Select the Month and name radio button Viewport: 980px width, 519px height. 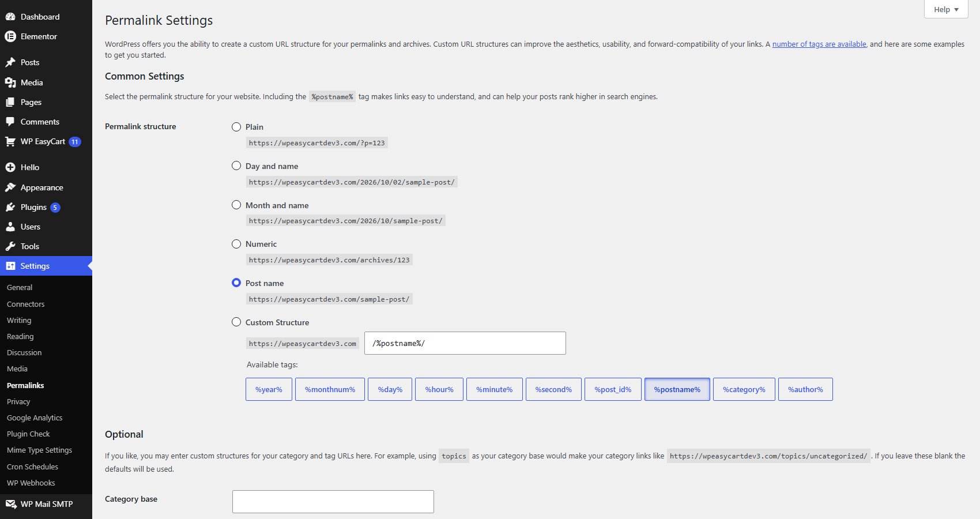click(236, 205)
